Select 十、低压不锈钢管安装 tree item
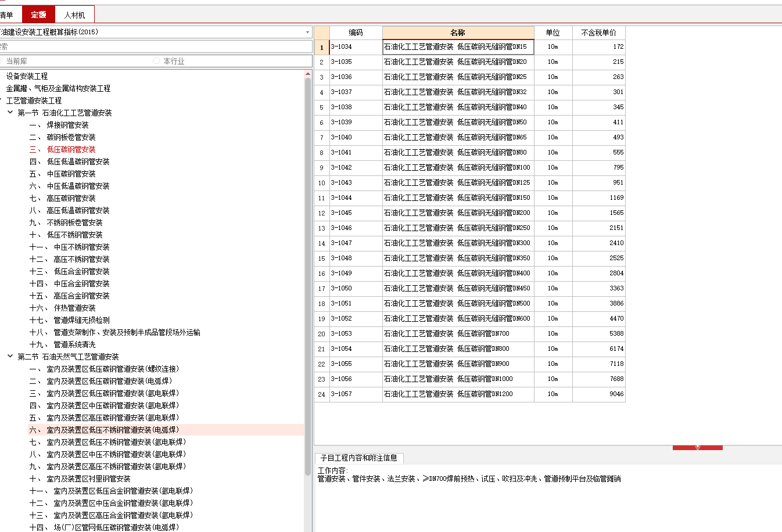This screenshot has width=782, height=532. click(66, 235)
